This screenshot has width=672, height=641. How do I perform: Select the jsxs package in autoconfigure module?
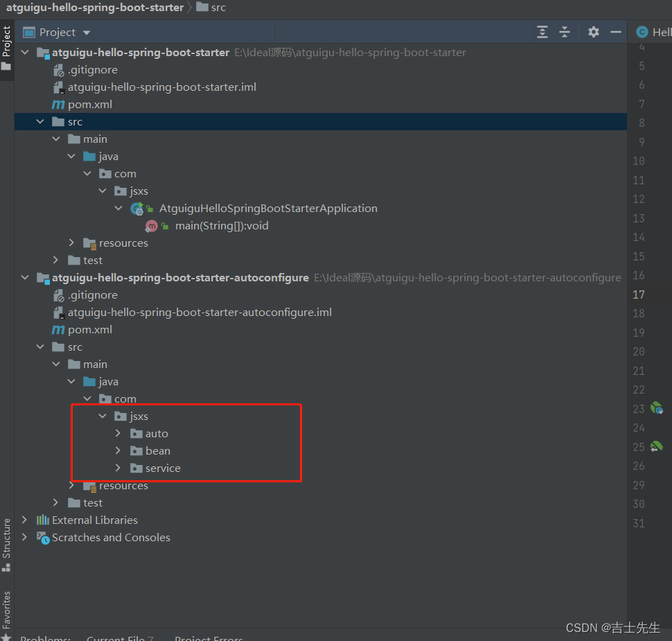coord(139,416)
